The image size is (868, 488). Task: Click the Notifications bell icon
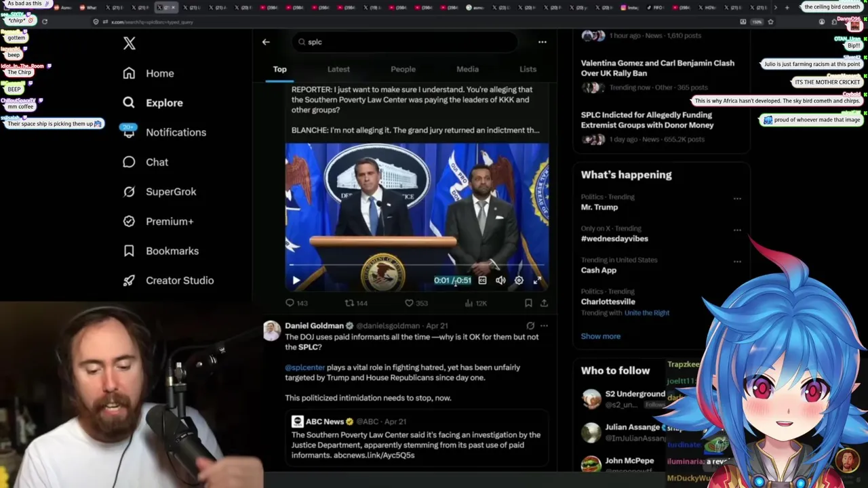click(x=129, y=132)
